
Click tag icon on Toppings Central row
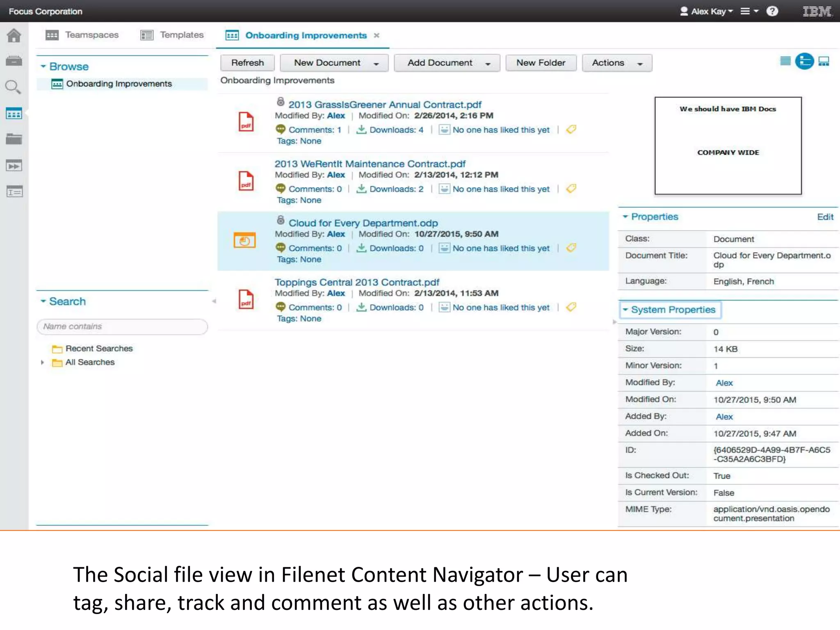click(x=571, y=307)
